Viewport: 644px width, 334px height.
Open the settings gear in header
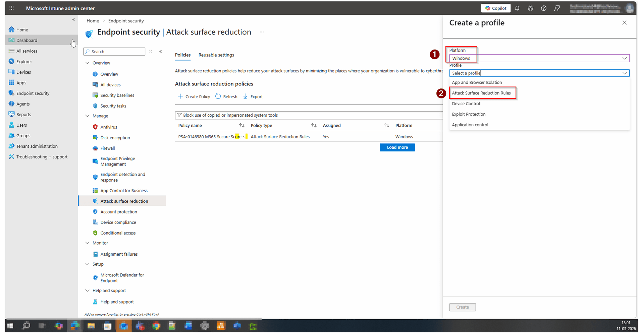(x=530, y=8)
